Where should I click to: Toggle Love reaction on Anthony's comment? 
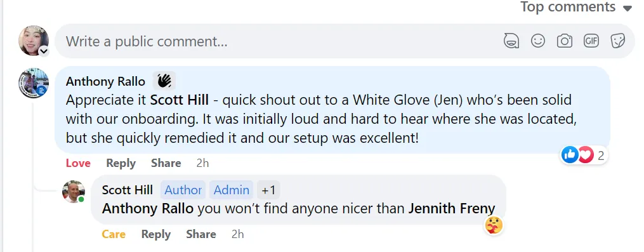pyautogui.click(x=78, y=163)
